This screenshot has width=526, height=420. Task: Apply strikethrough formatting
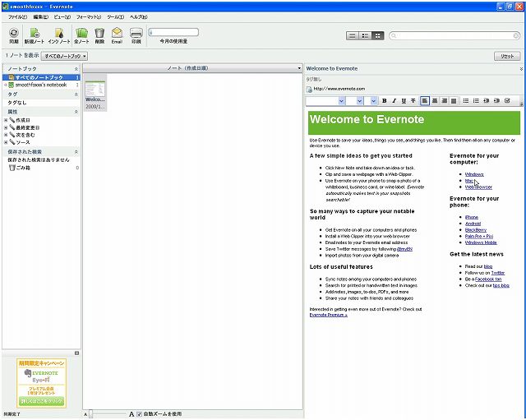[x=413, y=100]
